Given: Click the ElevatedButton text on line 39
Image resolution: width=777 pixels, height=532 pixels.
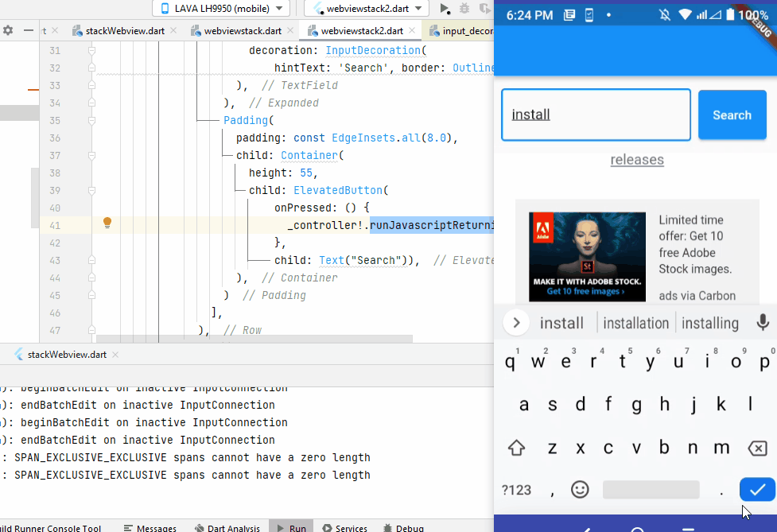Looking at the screenshot, I should tap(338, 191).
